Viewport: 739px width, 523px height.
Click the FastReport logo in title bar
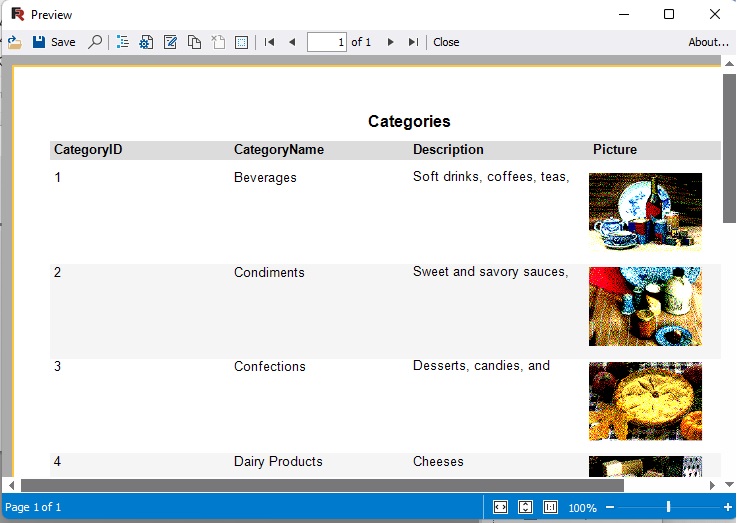(x=17, y=15)
